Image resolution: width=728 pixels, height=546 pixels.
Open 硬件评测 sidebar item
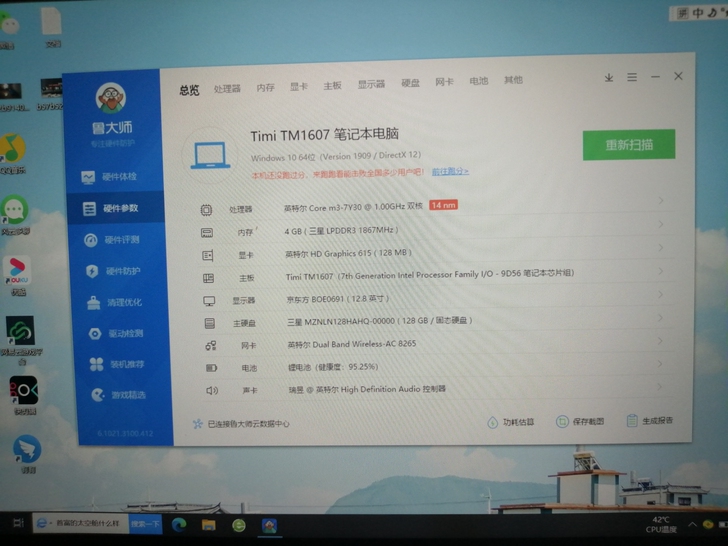point(112,240)
